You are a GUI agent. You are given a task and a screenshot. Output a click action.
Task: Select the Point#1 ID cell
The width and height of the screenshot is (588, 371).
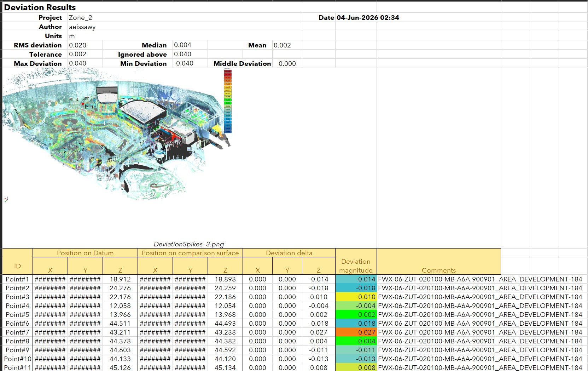click(x=17, y=279)
